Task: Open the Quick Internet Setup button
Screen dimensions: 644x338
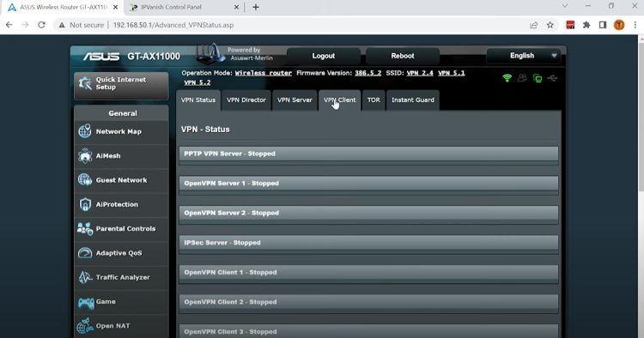Action: pos(121,85)
